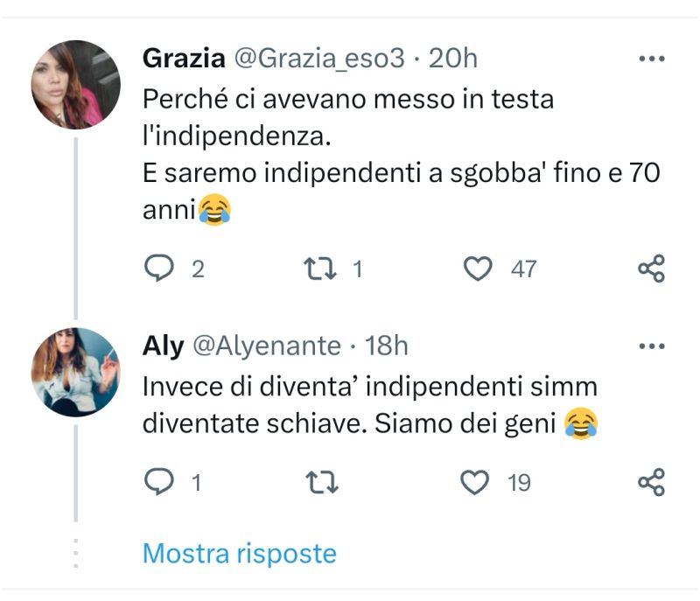Open the 18h timestamp on Aly's tweet
Image resolution: width=700 pixels, height=601 pixels.
[387, 346]
